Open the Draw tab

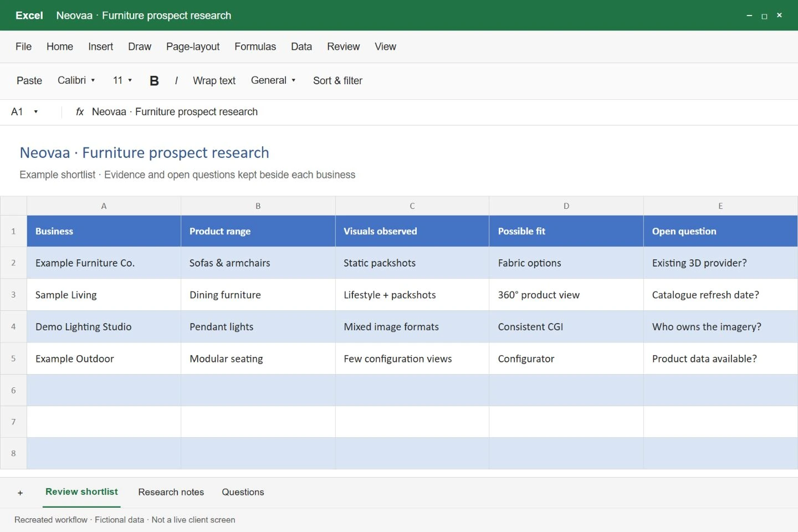click(x=140, y=47)
